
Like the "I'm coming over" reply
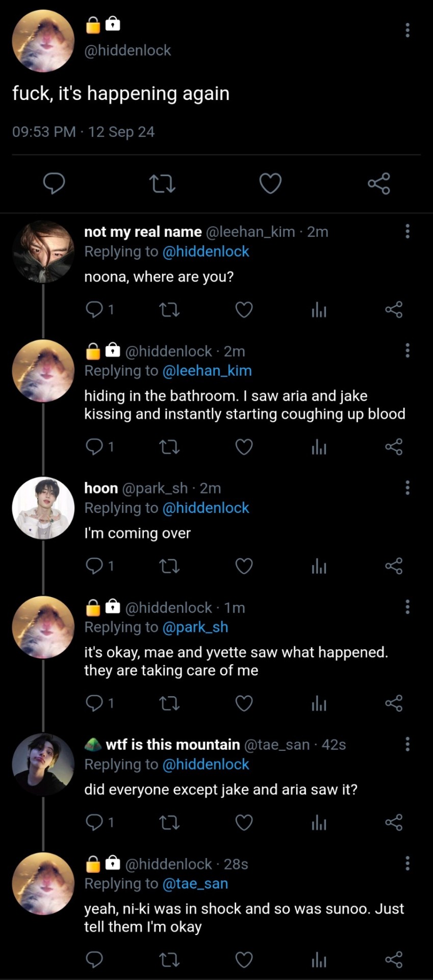pos(244,566)
